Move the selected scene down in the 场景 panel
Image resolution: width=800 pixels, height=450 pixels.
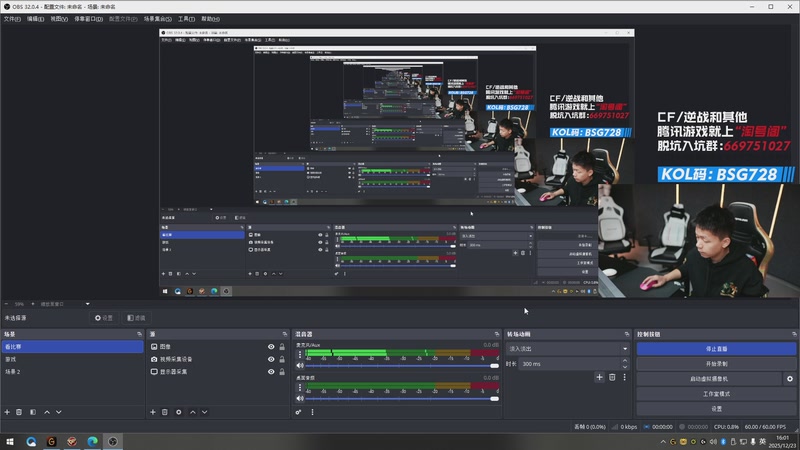tap(59, 412)
